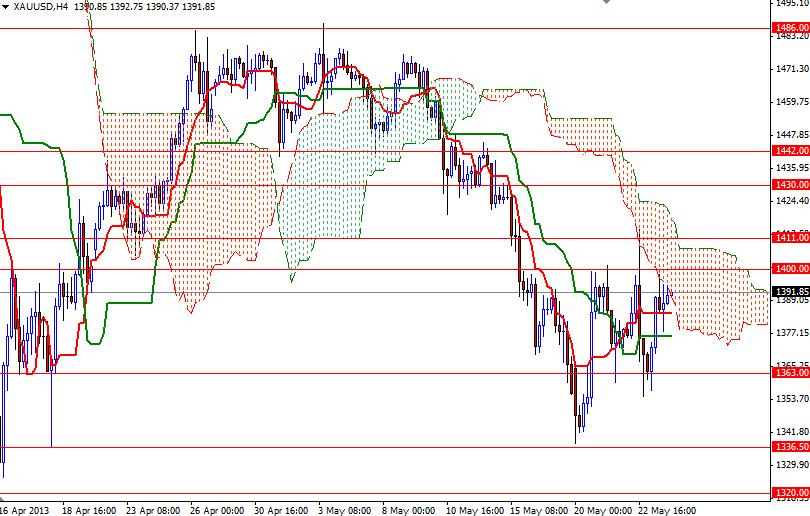This screenshot has height=516, width=810.
Task: Click the 1459.75 price axis value
Action: tap(792, 102)
